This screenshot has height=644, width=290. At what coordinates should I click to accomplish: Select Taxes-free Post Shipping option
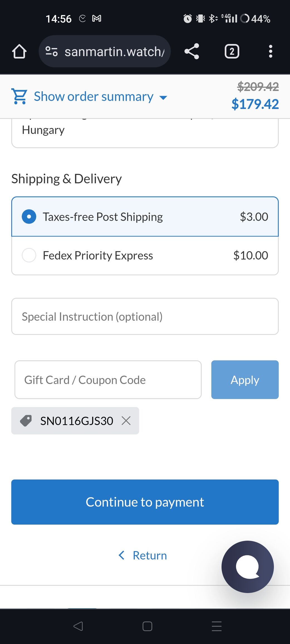pyautogui.click(x=29, y=217)
